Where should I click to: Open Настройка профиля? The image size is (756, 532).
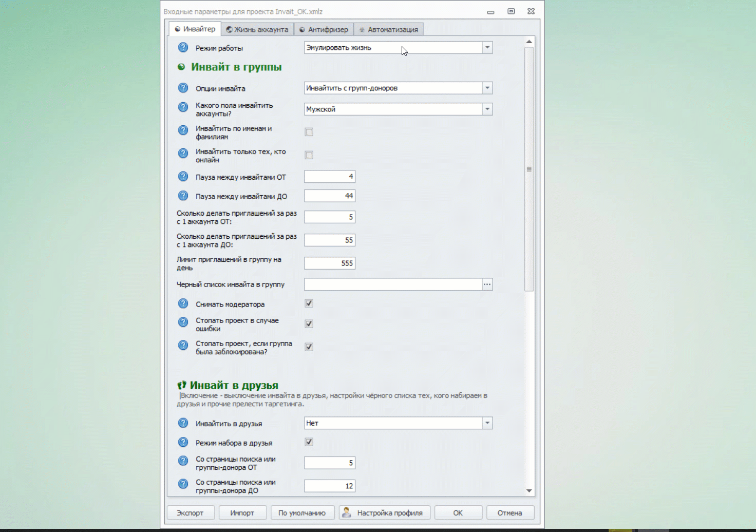pos(384,512)
